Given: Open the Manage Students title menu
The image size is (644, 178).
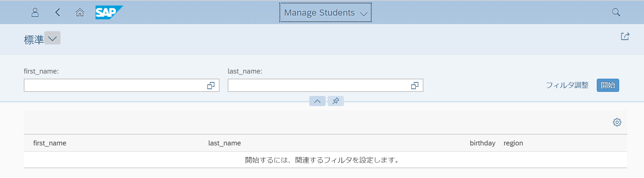Looking at the screenshot, I should 325,13.
